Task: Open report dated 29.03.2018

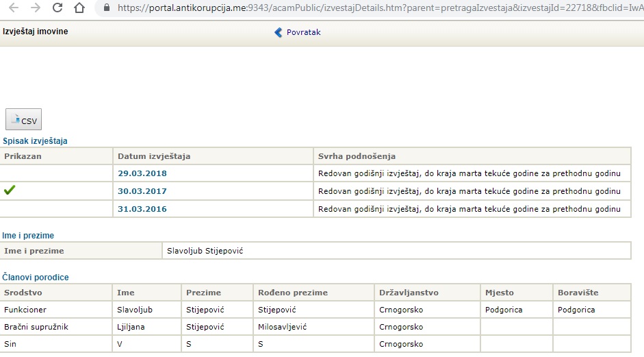Action: pyautogui.click(x=142, y=173)
